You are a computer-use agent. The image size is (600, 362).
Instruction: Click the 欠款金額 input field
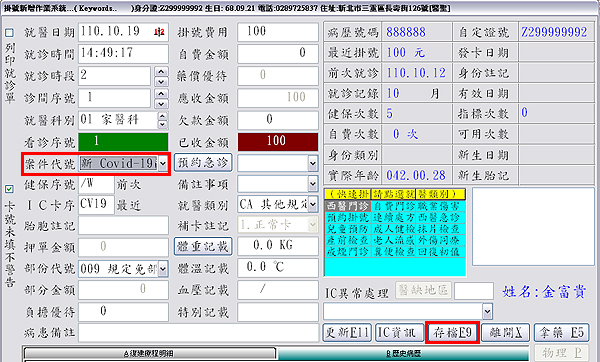(278, 120)
